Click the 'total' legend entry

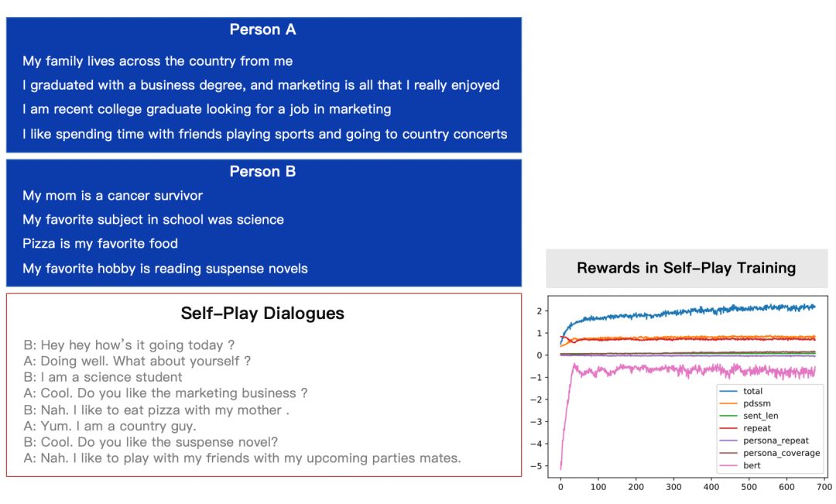point(741,391)
